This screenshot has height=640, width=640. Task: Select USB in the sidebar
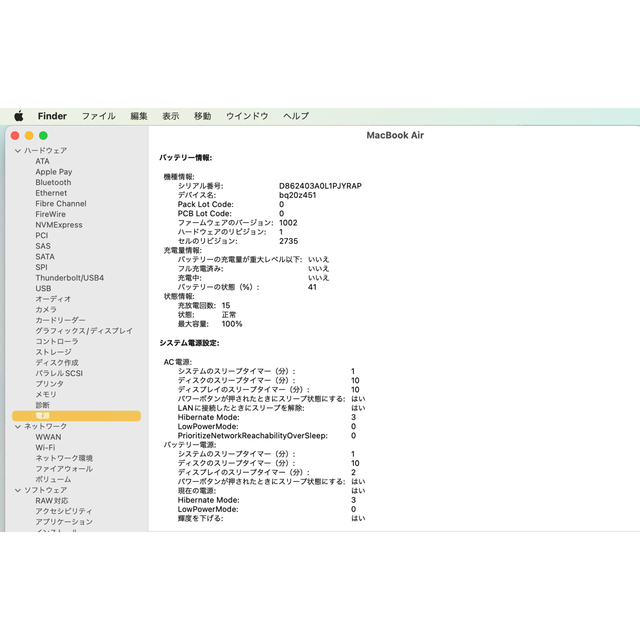[x=43, y=289]
